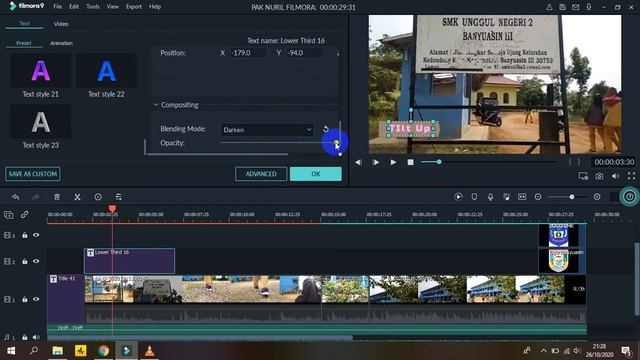Viewport: 640px width, 360px height.
Task: Step back one frame in preview
Action: 358,162
